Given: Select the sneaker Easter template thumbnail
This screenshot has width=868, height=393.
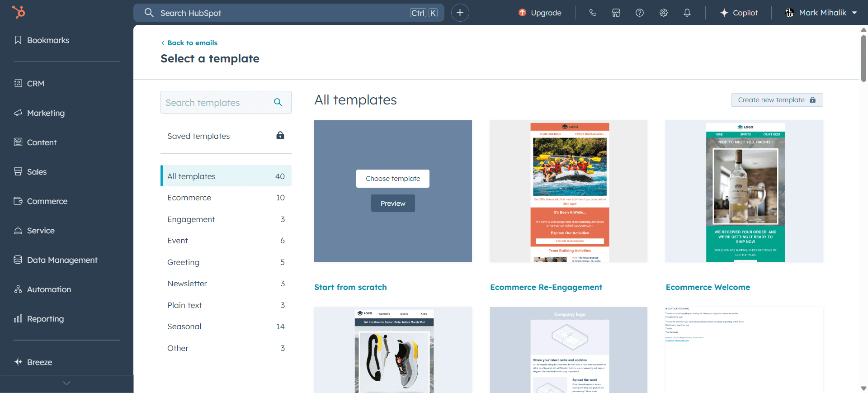Looking at the screenshot, I should point(393,350).
